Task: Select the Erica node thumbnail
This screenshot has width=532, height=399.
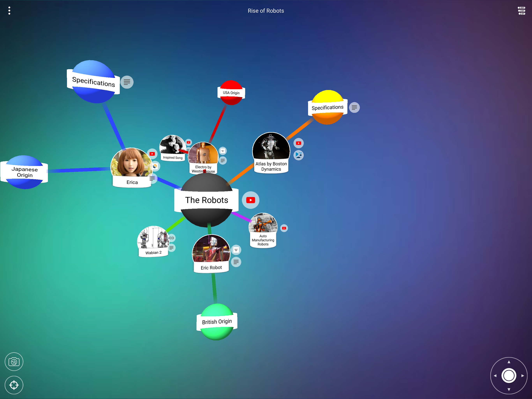Action: point(131,162)
